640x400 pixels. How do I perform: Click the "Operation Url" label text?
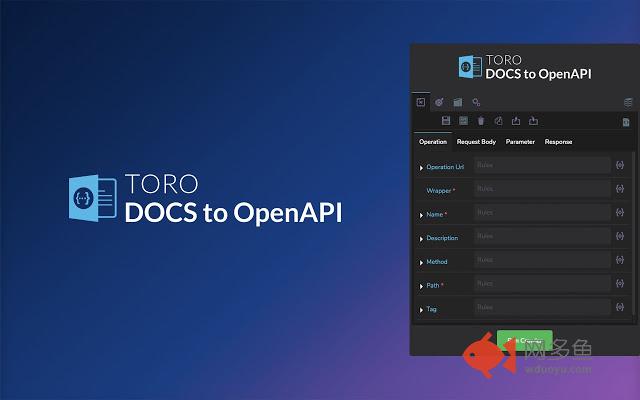[445, 167]
